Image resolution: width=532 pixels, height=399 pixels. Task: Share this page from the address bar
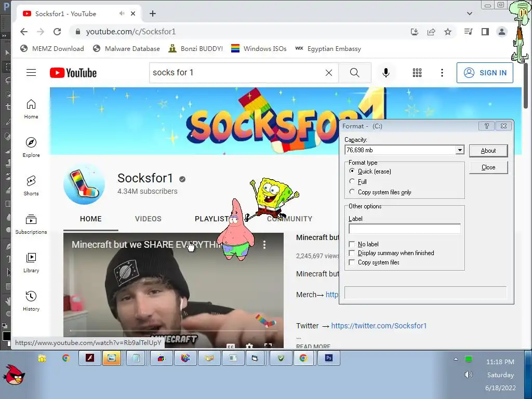click(431, 32)
